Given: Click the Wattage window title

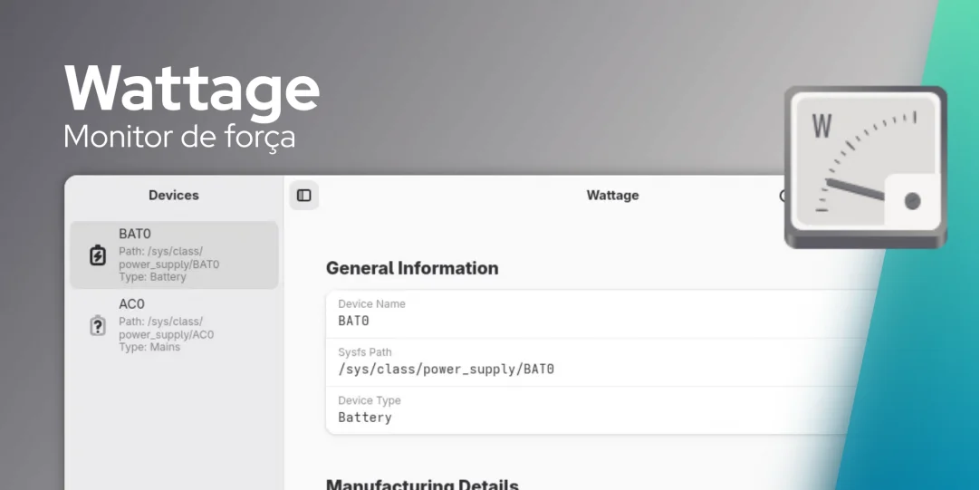Looking at the screenshot, I should (x=612, y=195).
